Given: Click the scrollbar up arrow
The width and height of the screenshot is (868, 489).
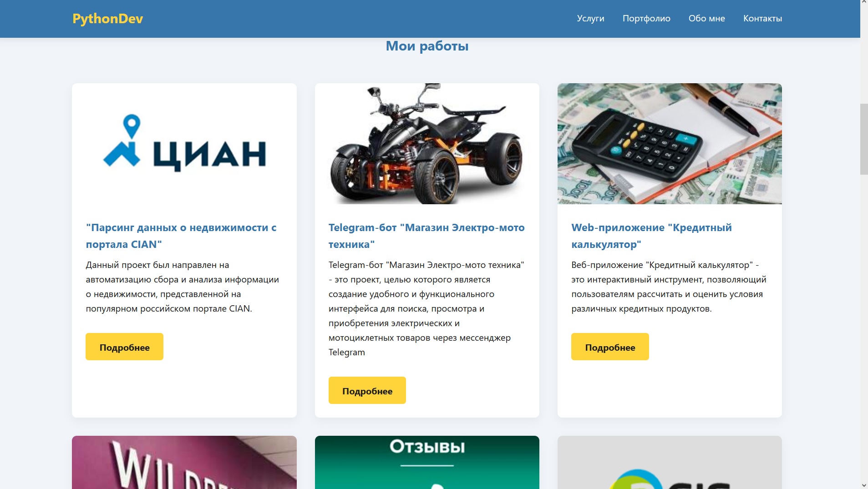Looking at the screenshot, I should (864, 4).
